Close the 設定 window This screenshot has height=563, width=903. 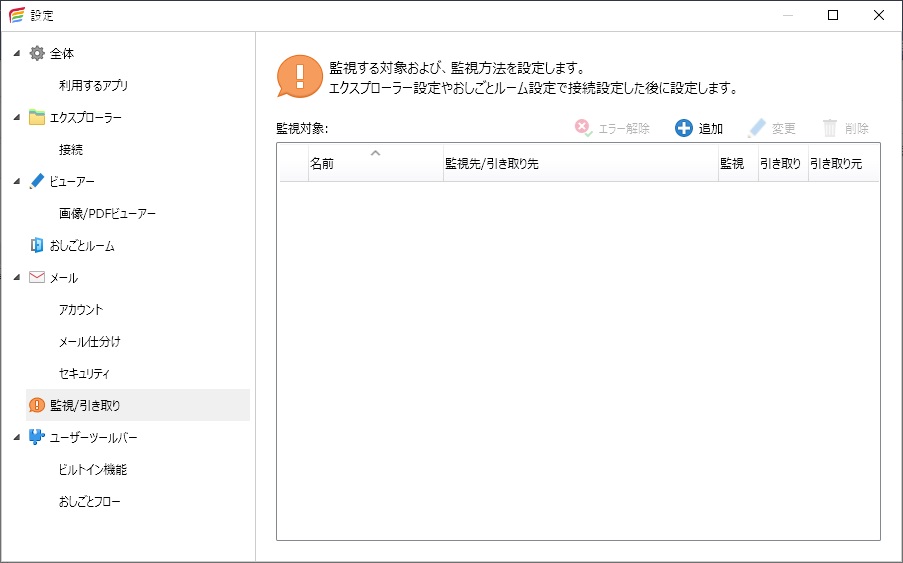pyautogui.click(x=879, y=16)
